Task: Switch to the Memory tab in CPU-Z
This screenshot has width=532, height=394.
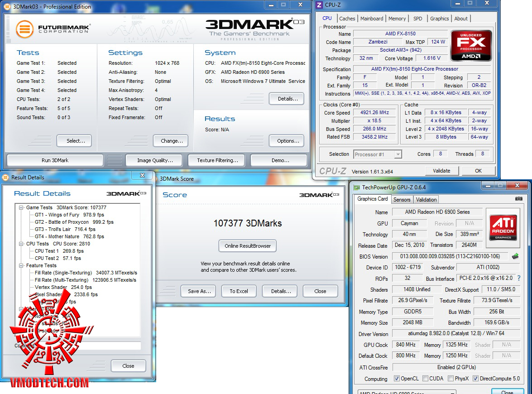Action: (x=397, y=19)
